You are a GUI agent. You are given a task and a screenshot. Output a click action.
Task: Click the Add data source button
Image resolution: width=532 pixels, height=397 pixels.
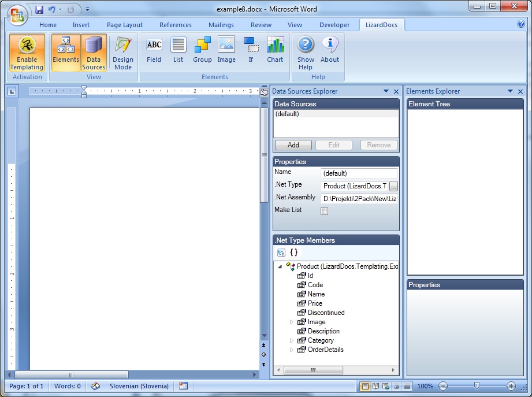click(x=293, y=145)
